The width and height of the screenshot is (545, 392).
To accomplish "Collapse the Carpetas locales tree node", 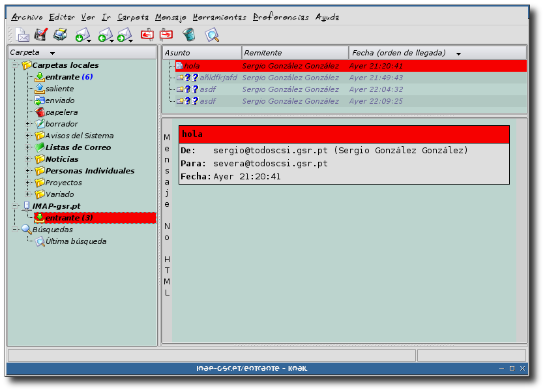I will (x=14, y=65).
